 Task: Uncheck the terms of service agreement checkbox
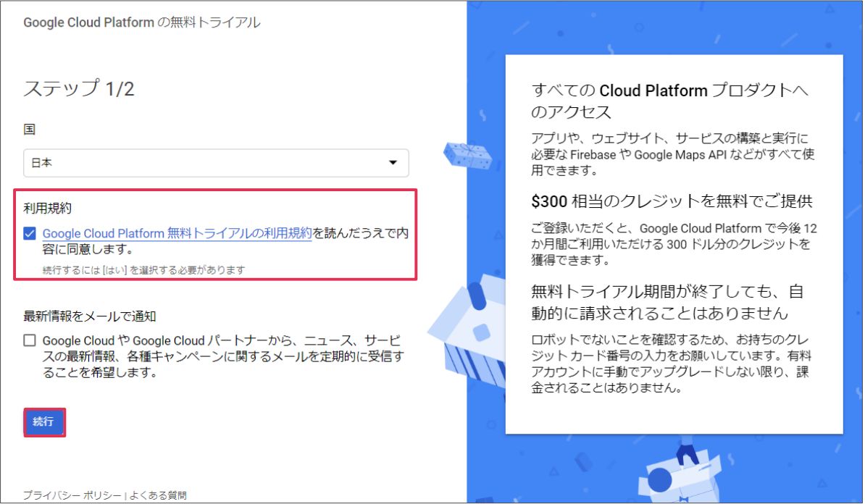(30, 234)
